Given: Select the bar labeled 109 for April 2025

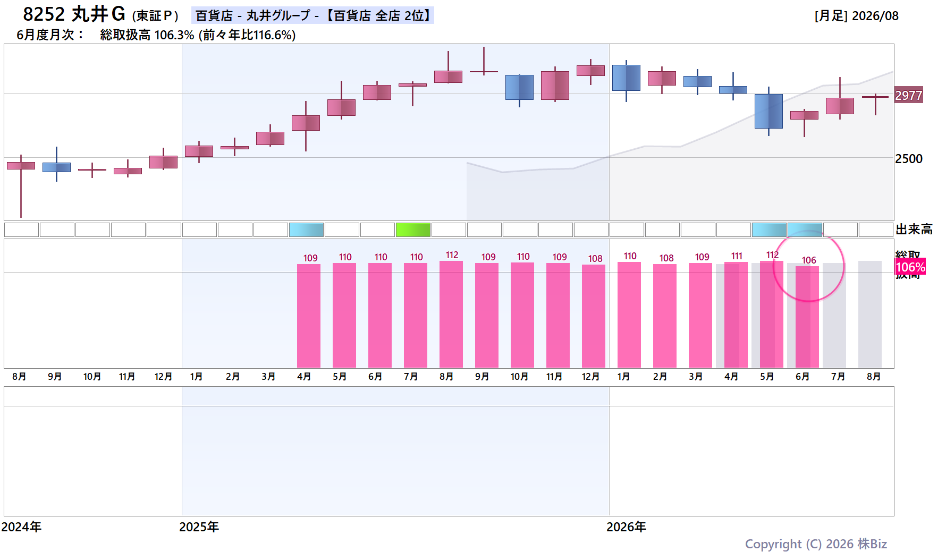Looking at the screenshot, I should (309, 316).
